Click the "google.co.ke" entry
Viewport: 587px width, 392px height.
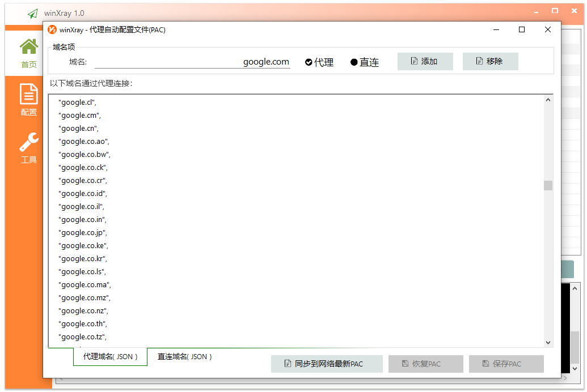click(x=83, y=246)
